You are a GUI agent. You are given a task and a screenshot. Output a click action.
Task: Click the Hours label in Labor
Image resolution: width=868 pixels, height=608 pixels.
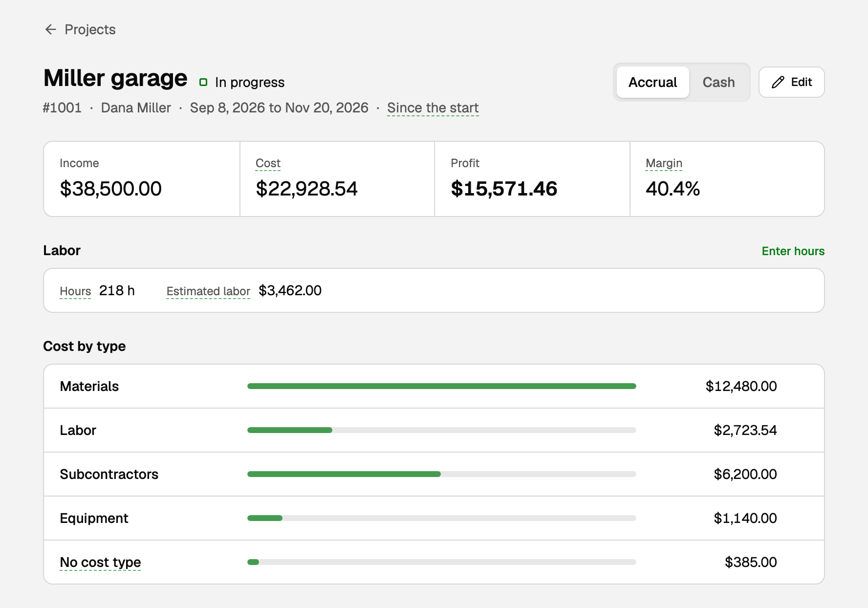point(75,291)
